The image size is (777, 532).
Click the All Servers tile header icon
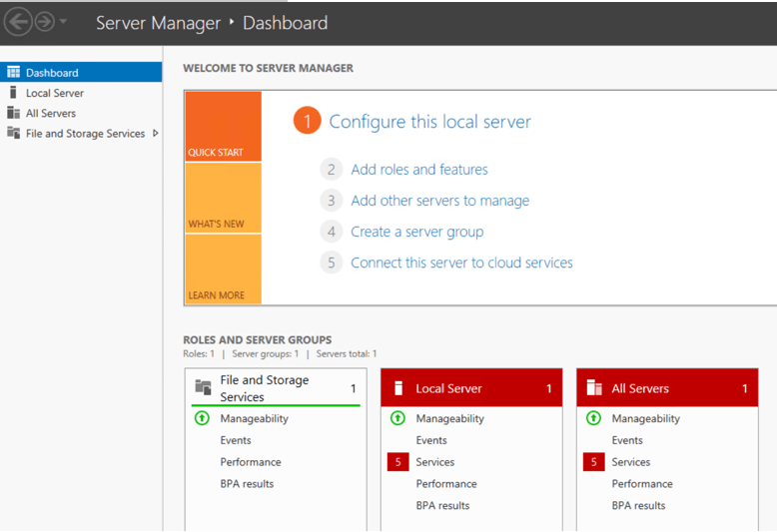coord(594,388)
